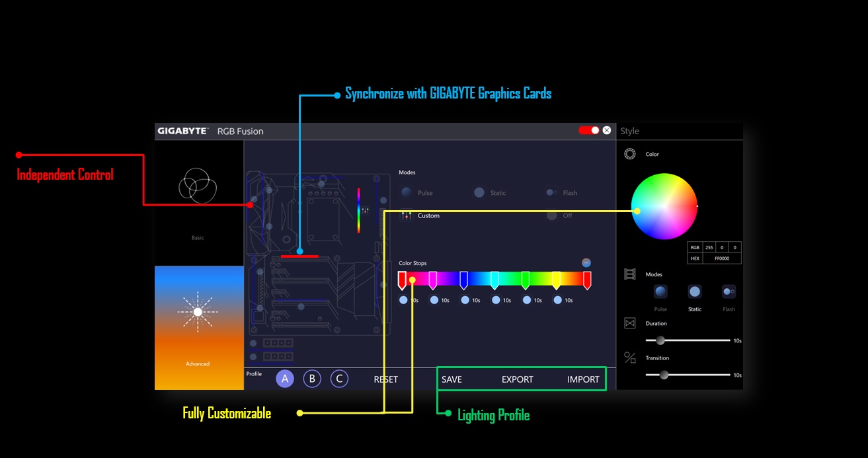Click EXPORT to export the lighting profile
The width and height of the screenshot is (868, 458).
tap(517, 379)
